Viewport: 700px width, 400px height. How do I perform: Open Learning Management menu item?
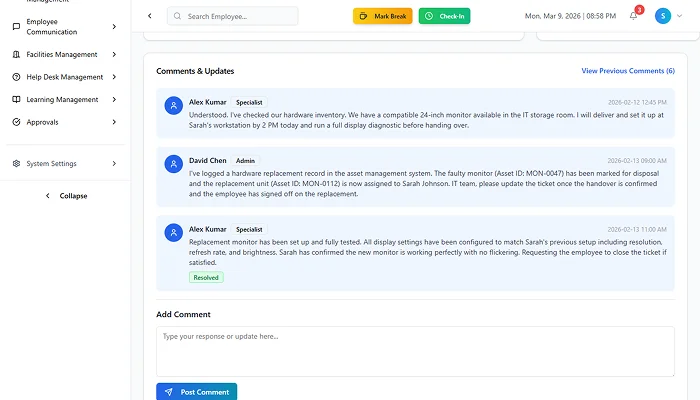[62, 100]
